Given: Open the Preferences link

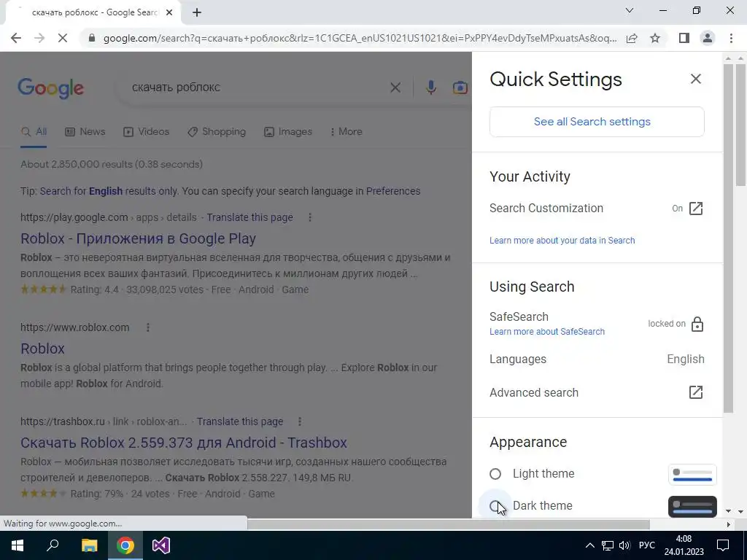Looking at the screenshot, I should [393, 192].
